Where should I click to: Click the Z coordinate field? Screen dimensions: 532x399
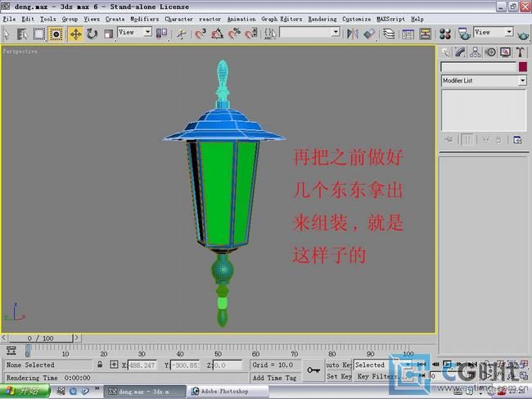(228, 365)
